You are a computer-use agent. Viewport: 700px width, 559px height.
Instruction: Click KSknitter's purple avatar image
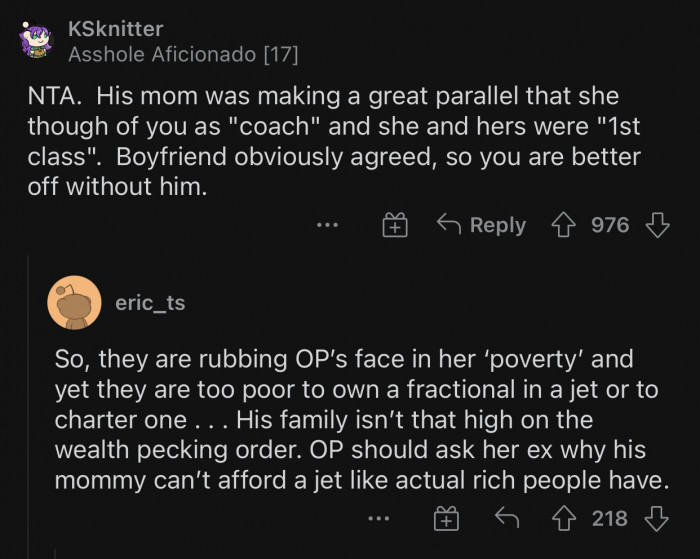point(36,42)
